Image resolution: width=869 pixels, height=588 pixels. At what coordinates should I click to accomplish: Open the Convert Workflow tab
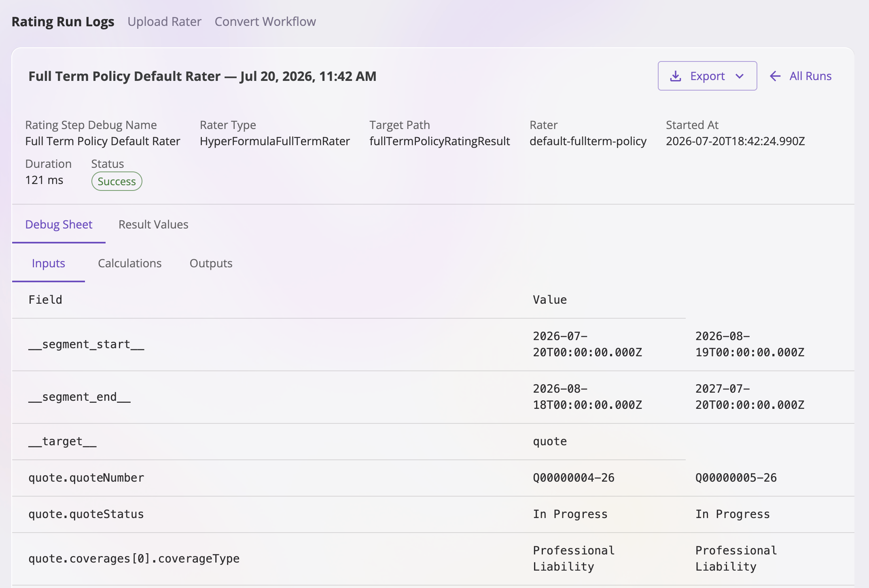tap(265, 21)
